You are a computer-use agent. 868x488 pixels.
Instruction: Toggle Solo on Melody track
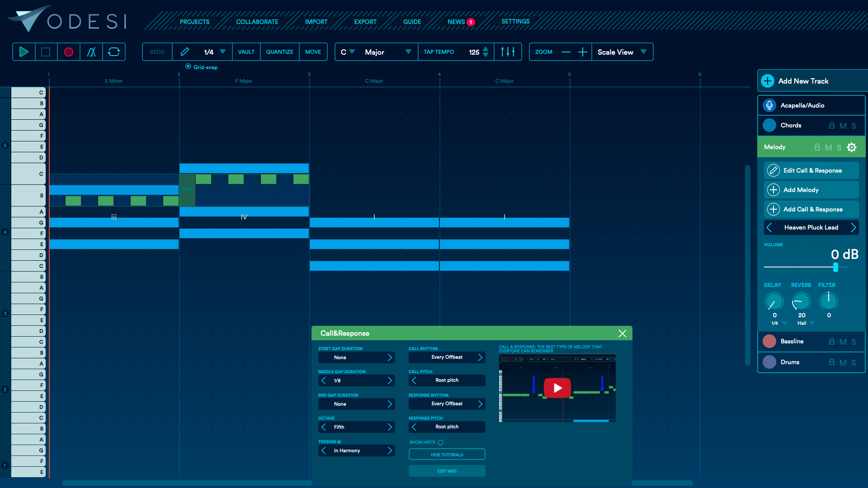pos(840,147)
